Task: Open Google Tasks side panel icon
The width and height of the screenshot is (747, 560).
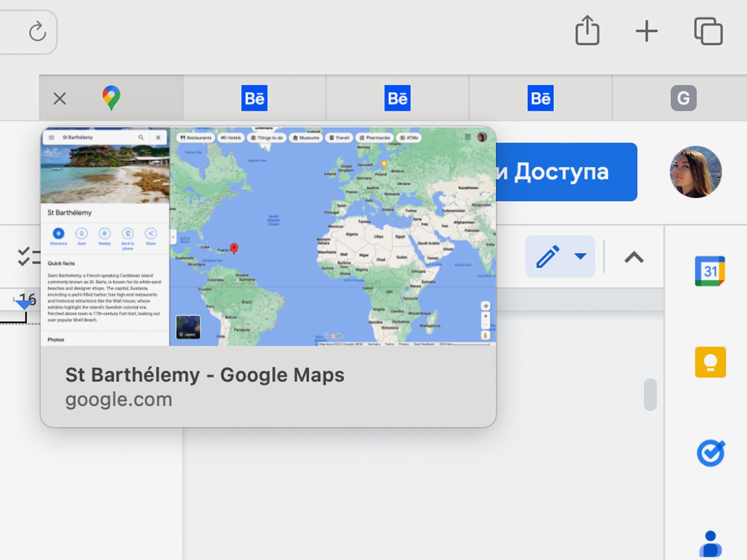Action: pos(711,453)
